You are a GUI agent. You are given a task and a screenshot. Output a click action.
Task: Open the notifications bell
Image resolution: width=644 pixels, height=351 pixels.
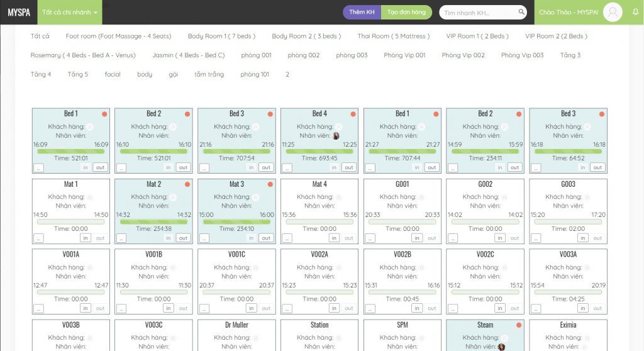click(x=635, y=12)
